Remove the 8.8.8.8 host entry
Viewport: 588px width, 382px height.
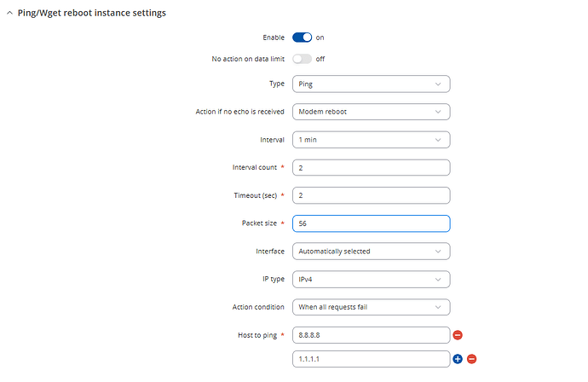click(458, 335)
